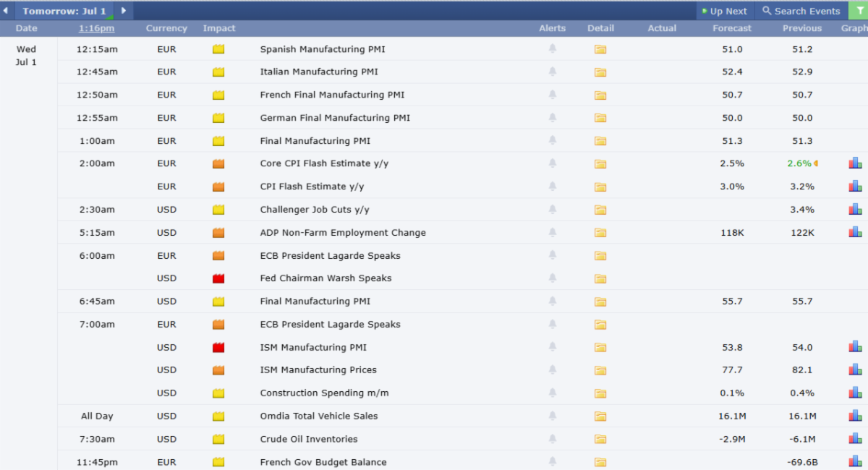Image resolution: width=868 pixels, height=470 pixels.
Task: Open detail folder for Crude Oil Inventories
Action: click(x=600, y=439)
